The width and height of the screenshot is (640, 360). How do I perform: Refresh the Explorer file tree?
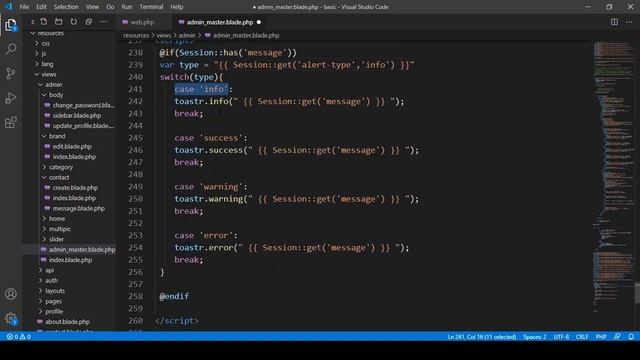(x=73, y=22)
